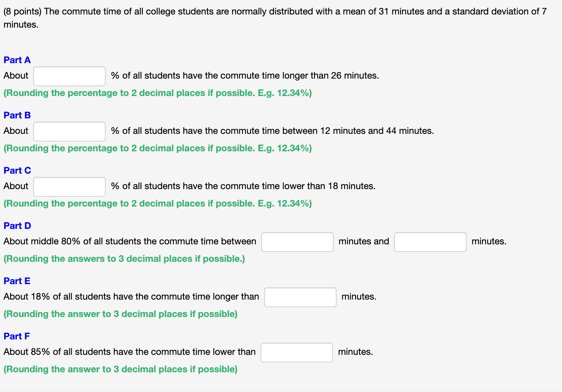Image resolution: width=562 pixels, height=392 pixels.
Task: Click the rounding hint text under Part F
Action: click(x=120, y=369)
